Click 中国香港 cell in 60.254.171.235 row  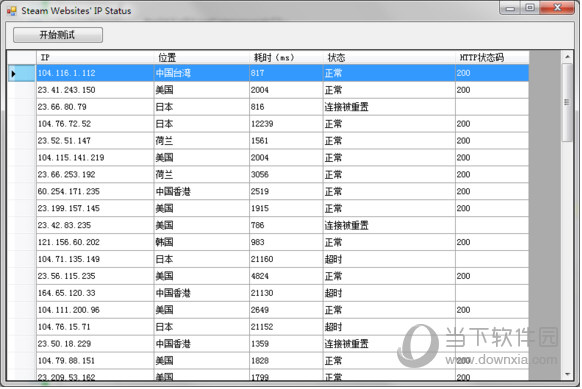(202, 192)
